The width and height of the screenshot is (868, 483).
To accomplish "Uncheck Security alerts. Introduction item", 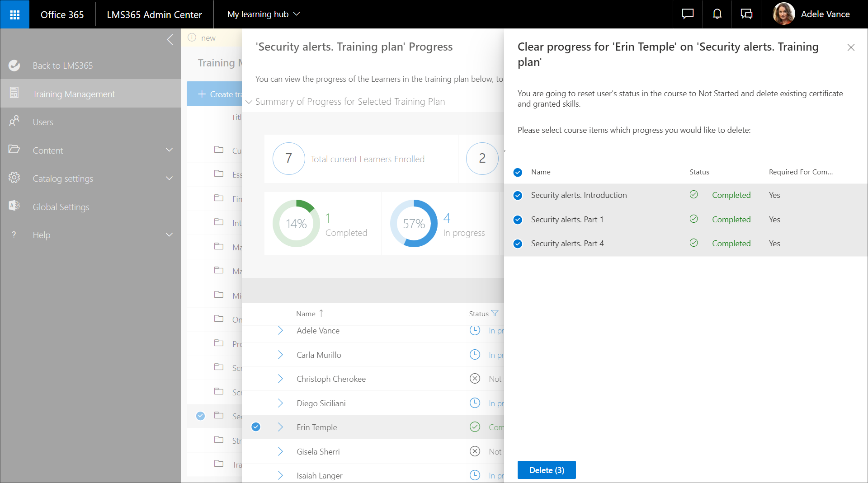I will pos(518,195).
